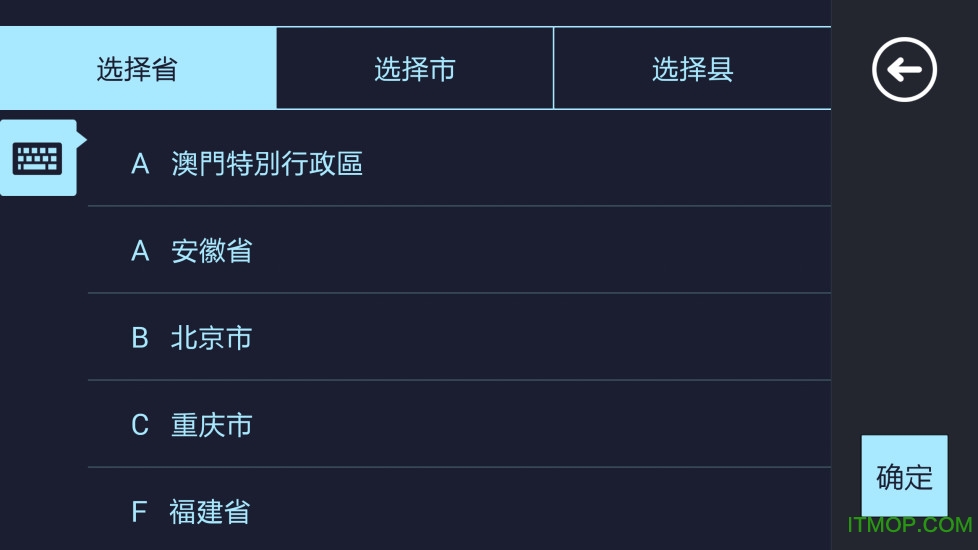This screenshot has height=550, width=978.
Task: Click the ITMOP.COM watermark link
Action: tap(909, 525)
